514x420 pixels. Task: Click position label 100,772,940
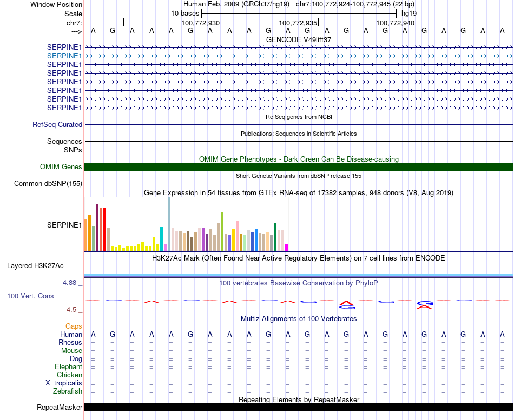pyautogui.click(x=396, y=23)
